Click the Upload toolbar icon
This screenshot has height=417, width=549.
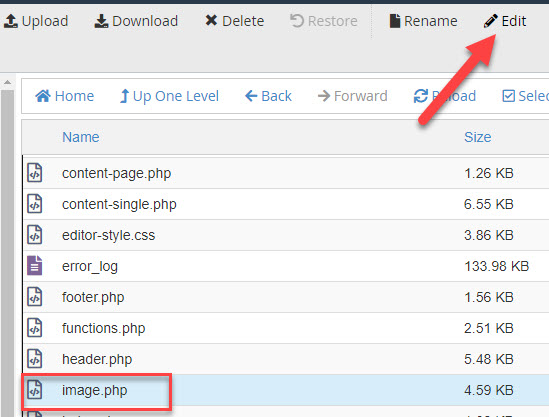[x=11, y=21]
